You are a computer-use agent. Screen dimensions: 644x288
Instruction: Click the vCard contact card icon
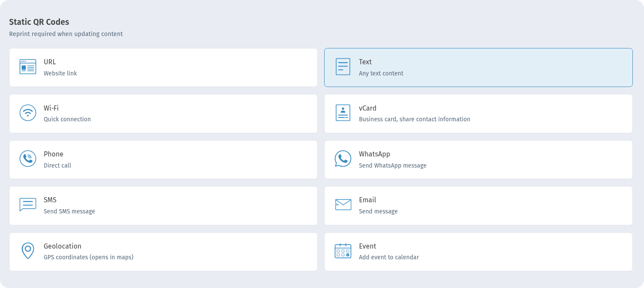point(343,113)
